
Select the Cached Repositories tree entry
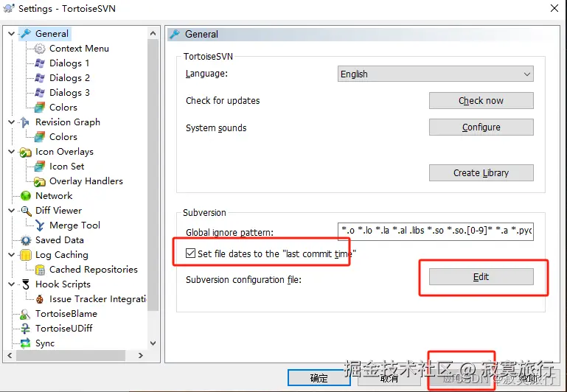(94, 270)
